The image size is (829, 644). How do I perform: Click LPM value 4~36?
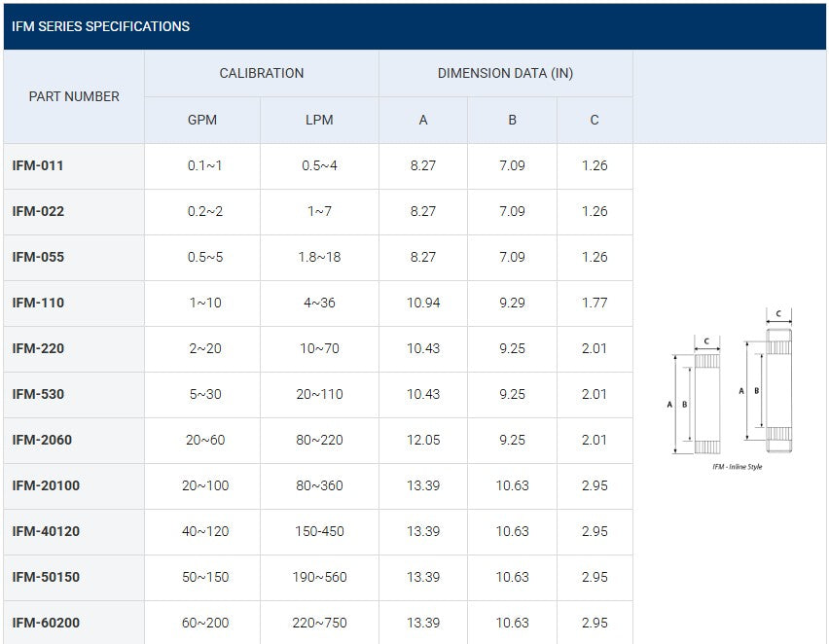pos(319,303)
